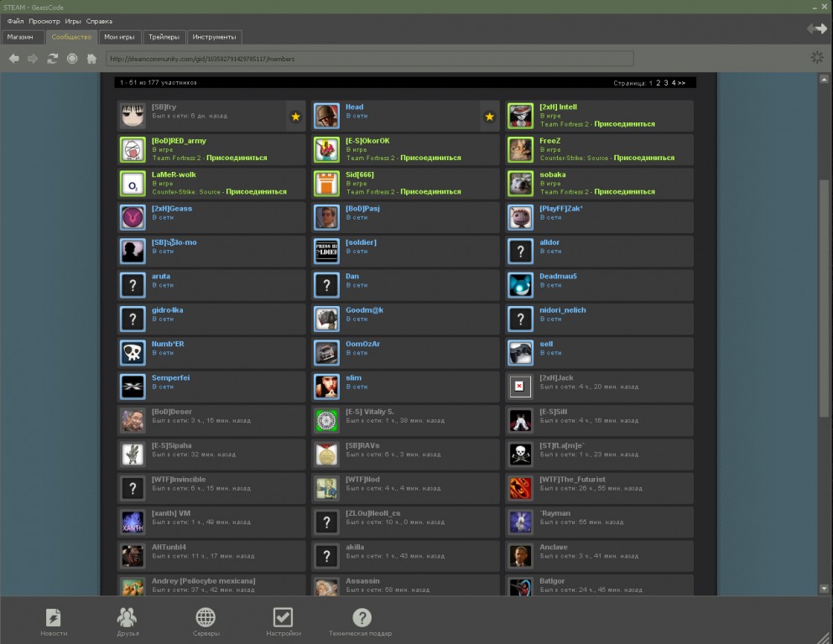
Task: Open avatar of [2xH] Intell
Action: pyautogui.click(x=521, y=117)
